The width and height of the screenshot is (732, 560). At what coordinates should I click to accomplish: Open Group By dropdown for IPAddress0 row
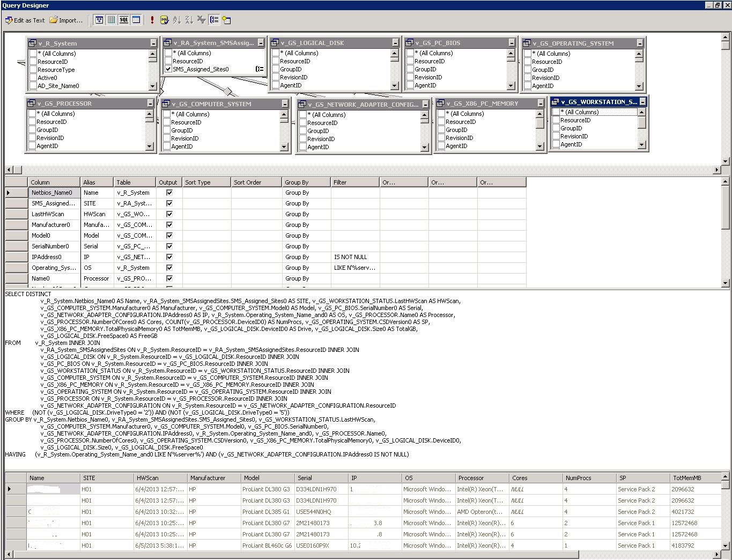point(306,257)
